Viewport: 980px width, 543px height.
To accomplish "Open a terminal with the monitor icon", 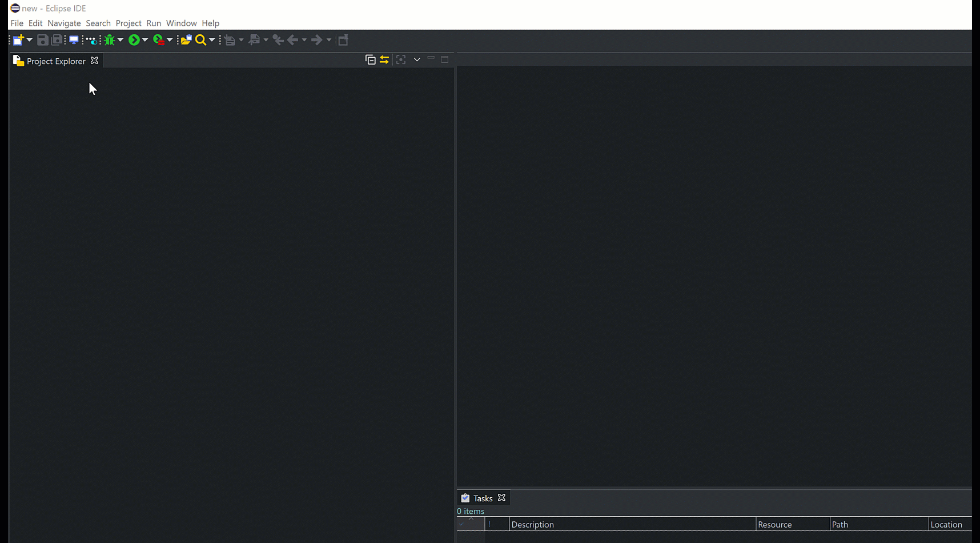I will click(x=74, y=40).
